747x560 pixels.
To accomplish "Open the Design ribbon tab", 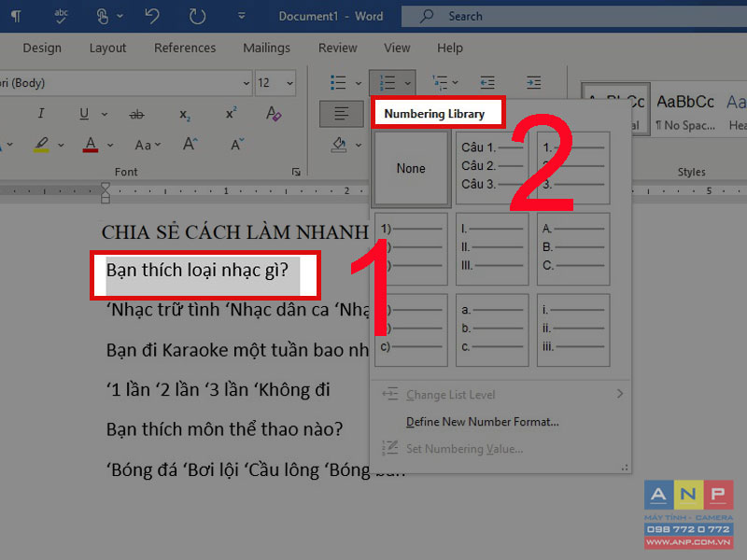I will tap(42, 48).
